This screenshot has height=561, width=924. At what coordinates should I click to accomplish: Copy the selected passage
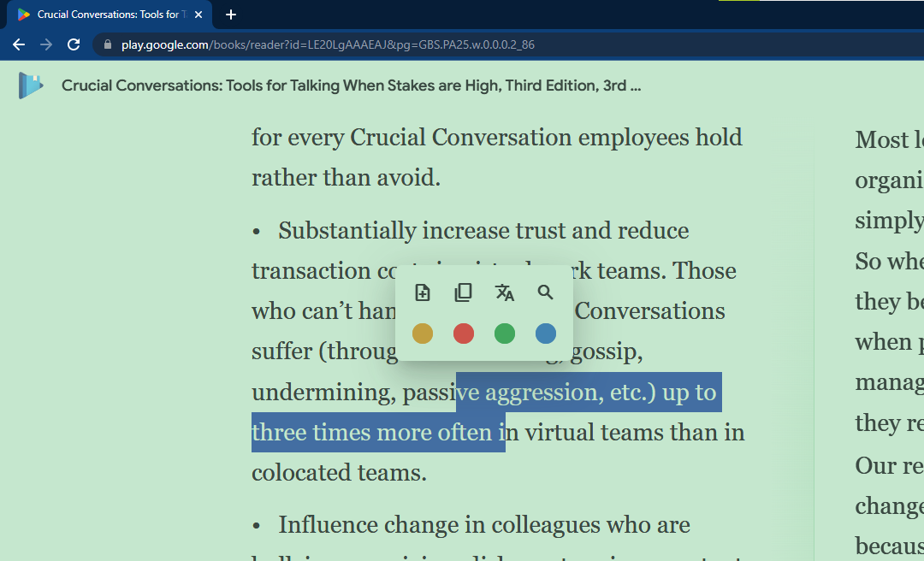[x=463, y=293]
